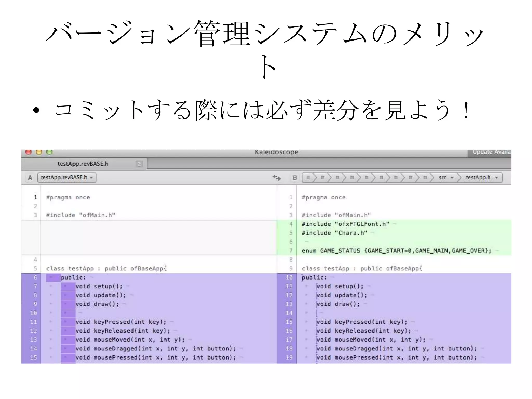
Task: Click the root disk icon in path bar B
Action: 308,178
